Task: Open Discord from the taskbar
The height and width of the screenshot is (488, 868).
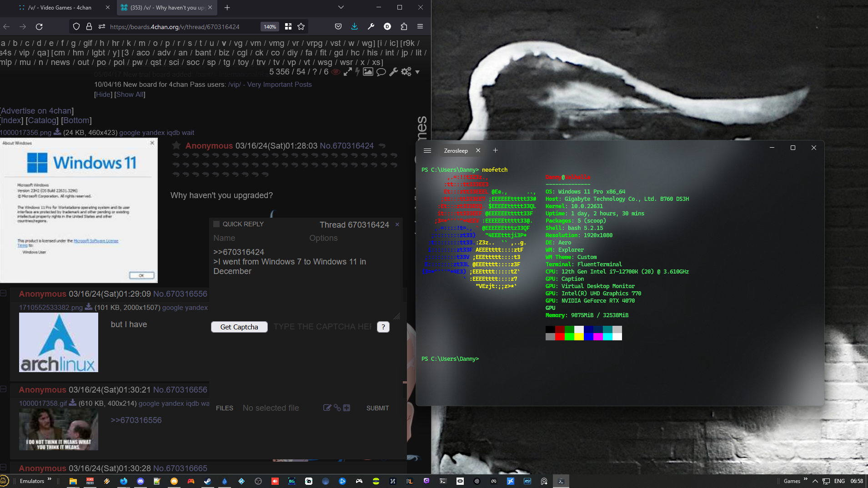Action: 140,481
